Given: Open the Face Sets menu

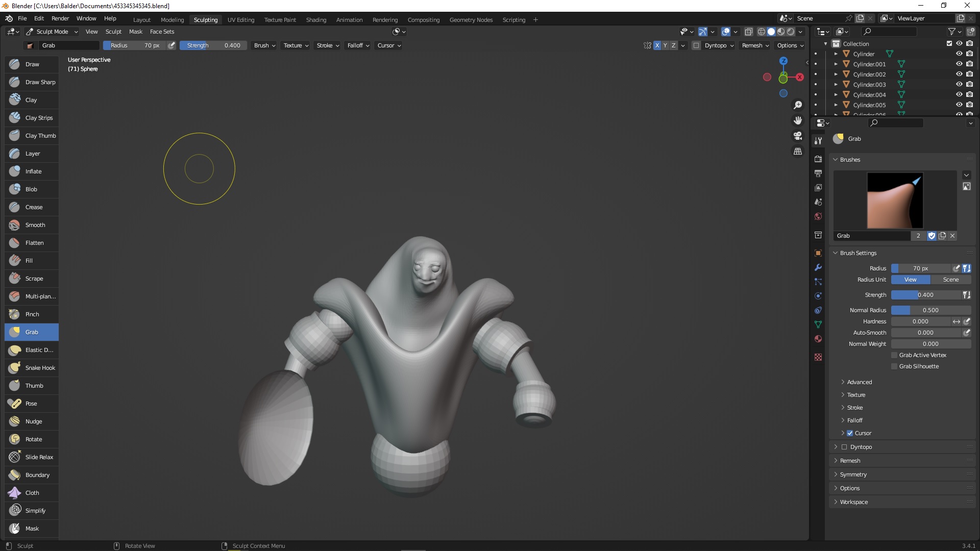Looking at the screenshot, I should coord(162,32).
